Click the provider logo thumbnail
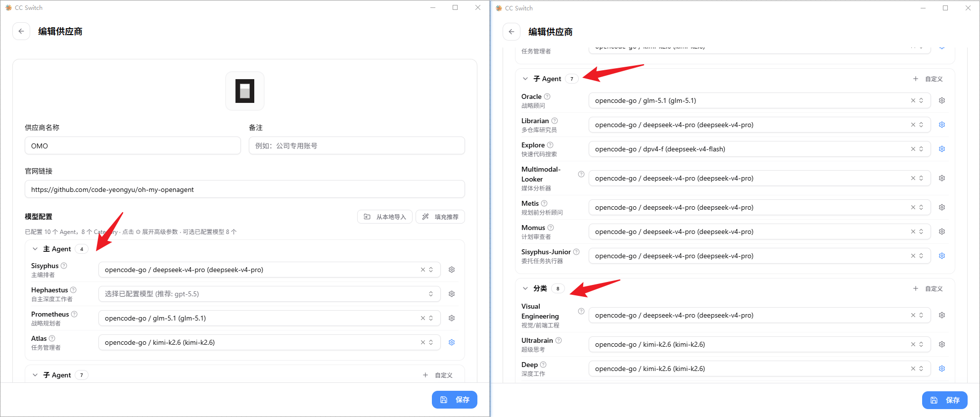 pyautogui.click(x=245, y=91)
